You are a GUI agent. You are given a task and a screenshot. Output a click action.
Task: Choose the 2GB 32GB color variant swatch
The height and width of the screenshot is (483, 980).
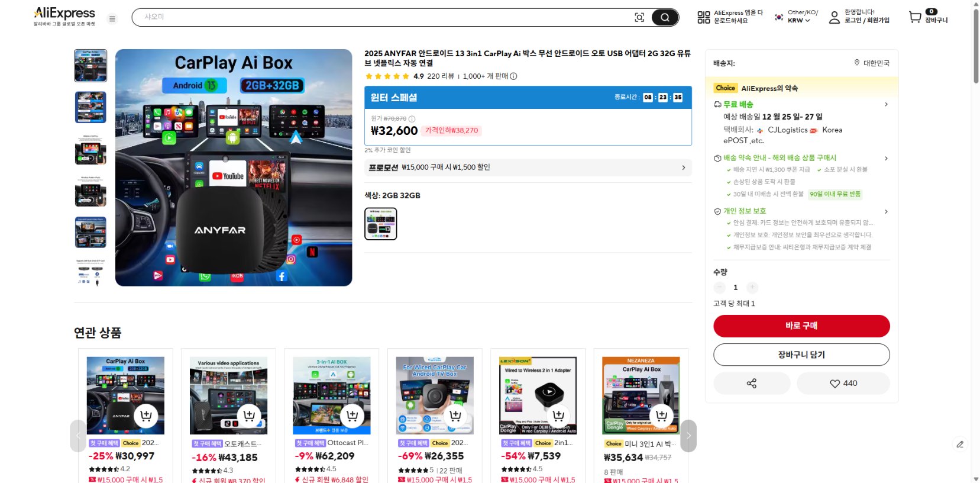[381, 224]
